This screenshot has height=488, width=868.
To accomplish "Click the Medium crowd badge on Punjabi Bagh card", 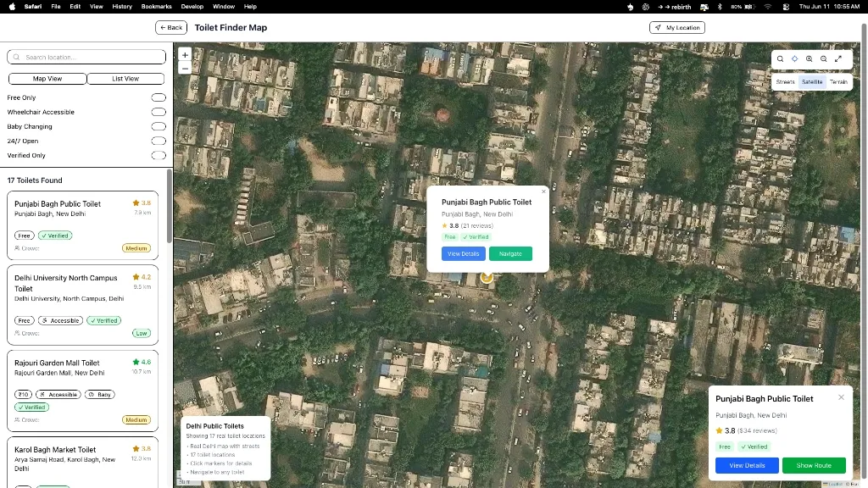I will tap(136, 248).
